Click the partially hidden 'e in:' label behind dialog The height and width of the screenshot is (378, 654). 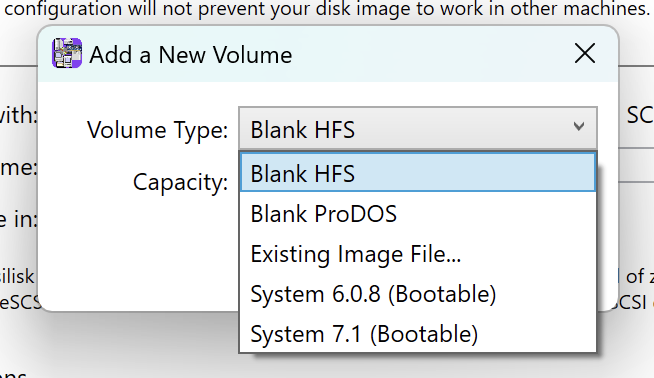click(18, 219)
